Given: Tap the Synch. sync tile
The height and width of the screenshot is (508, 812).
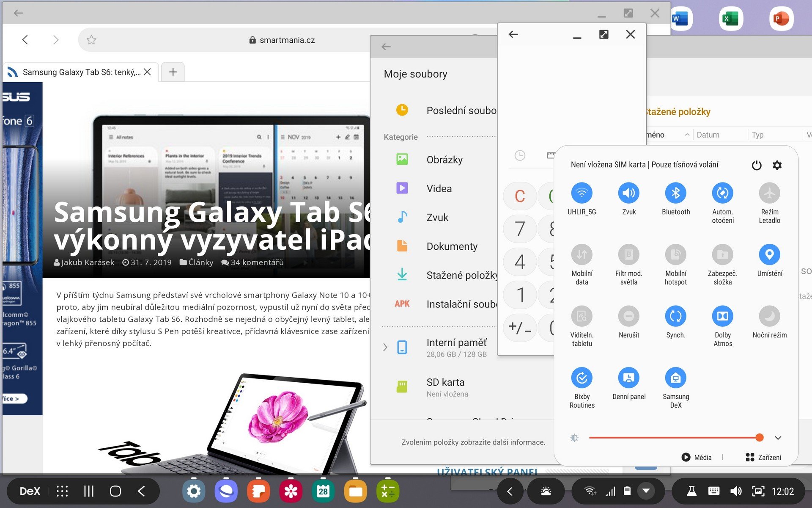Looking at the screenshot, I should (x=675, y=316).
